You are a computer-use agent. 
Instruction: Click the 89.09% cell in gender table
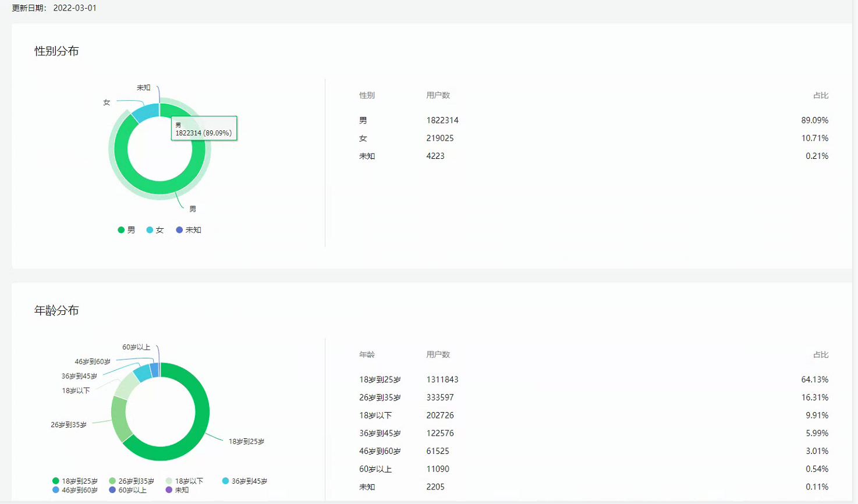point(814,120)
